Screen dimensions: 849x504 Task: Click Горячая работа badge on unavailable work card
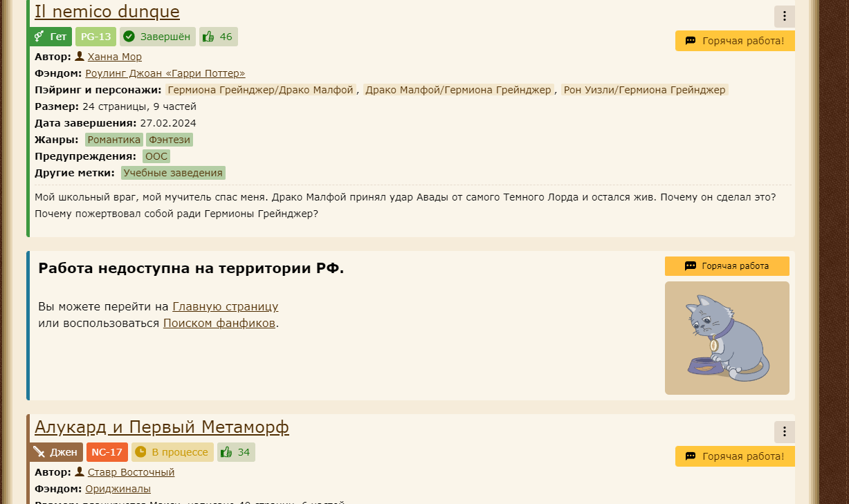tap(727, 266)
